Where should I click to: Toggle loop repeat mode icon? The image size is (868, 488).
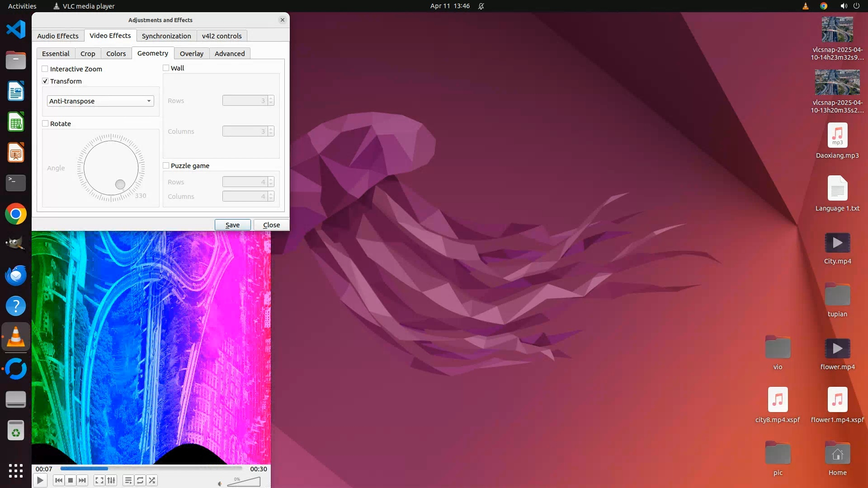pyautogui.click(x=140, y=480)
